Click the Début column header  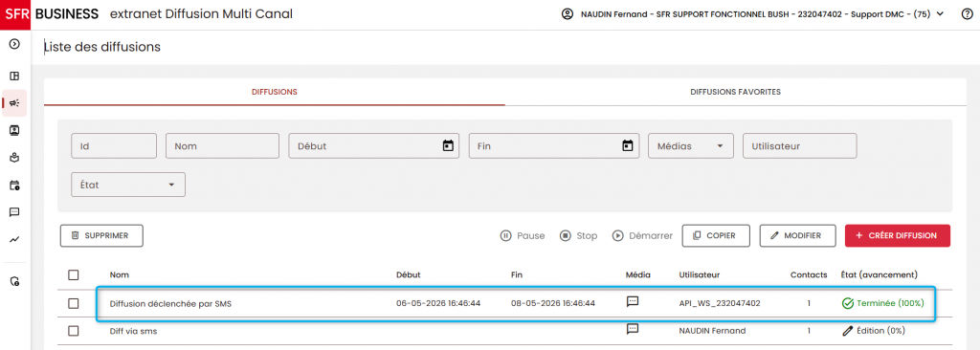tap(408, 274)
